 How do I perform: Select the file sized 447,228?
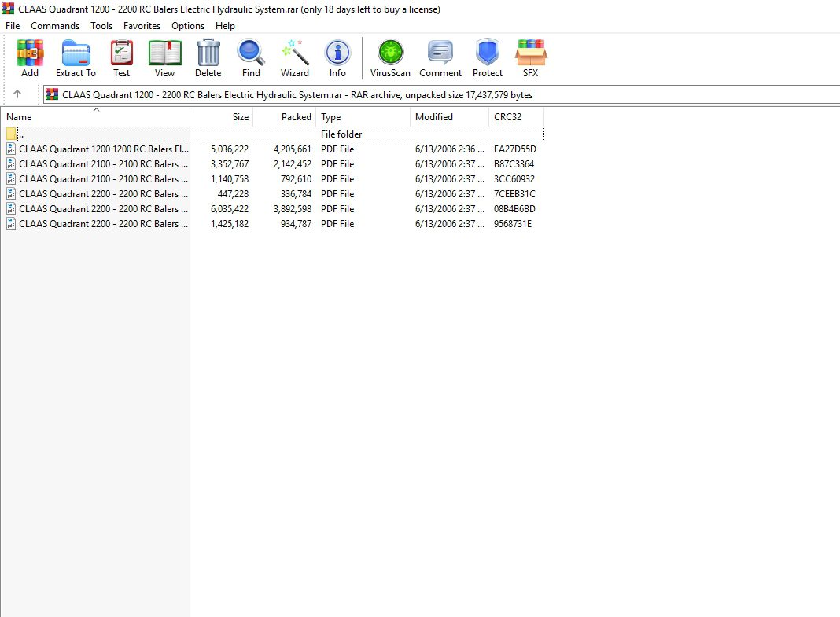click(x=103, y=193)
